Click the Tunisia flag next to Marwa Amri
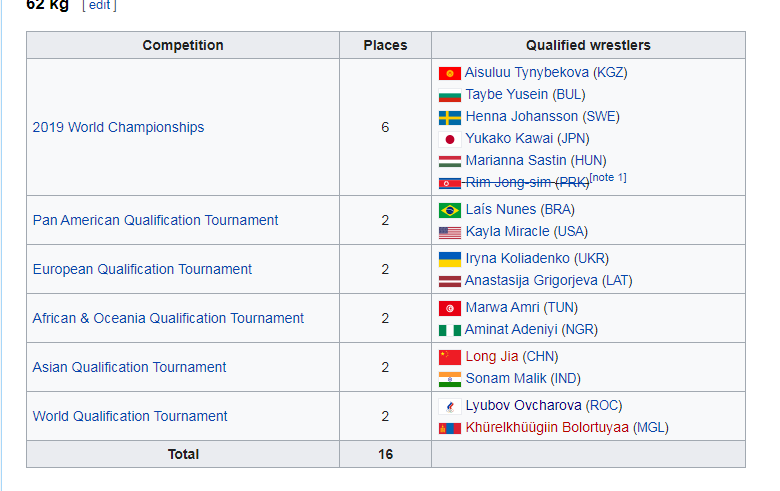The height and width of the screenshot is (491, 780). (x=450, y=308)
